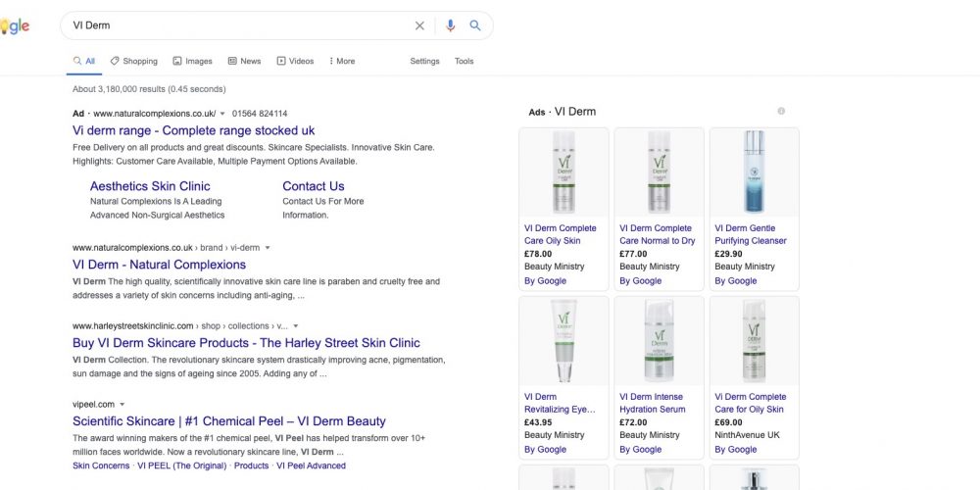
Task: Open the Skin Concerns sitelink
Action: pos(101,465)
